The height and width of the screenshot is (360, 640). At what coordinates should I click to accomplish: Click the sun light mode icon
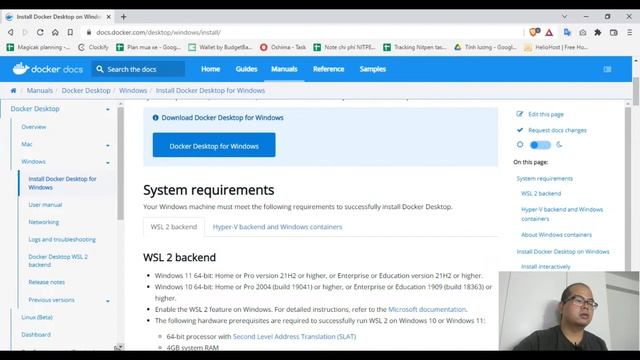520,144
